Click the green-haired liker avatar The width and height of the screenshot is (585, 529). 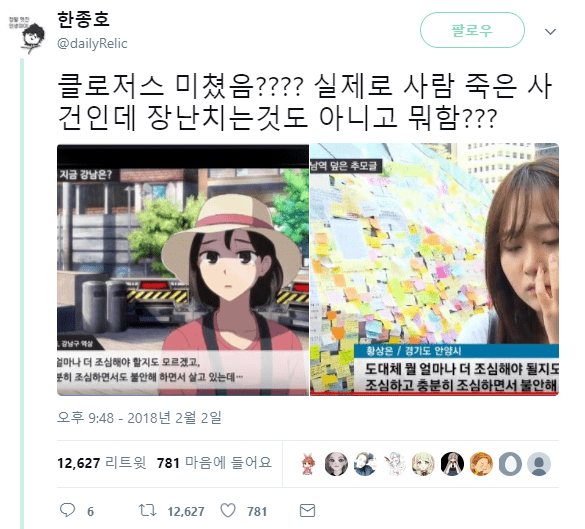click(423, 464)
